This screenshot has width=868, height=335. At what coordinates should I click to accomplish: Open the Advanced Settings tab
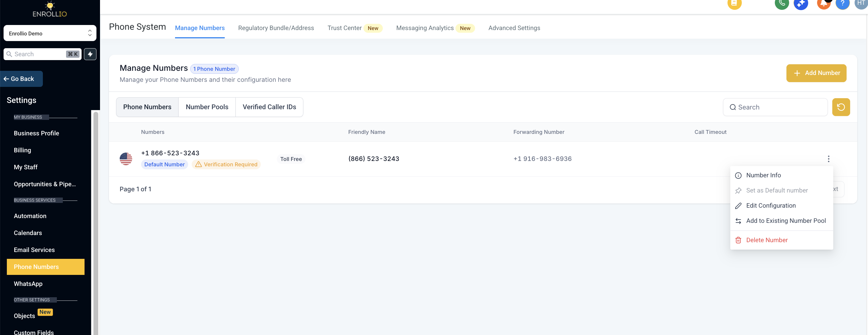click(x=514, y=28)
